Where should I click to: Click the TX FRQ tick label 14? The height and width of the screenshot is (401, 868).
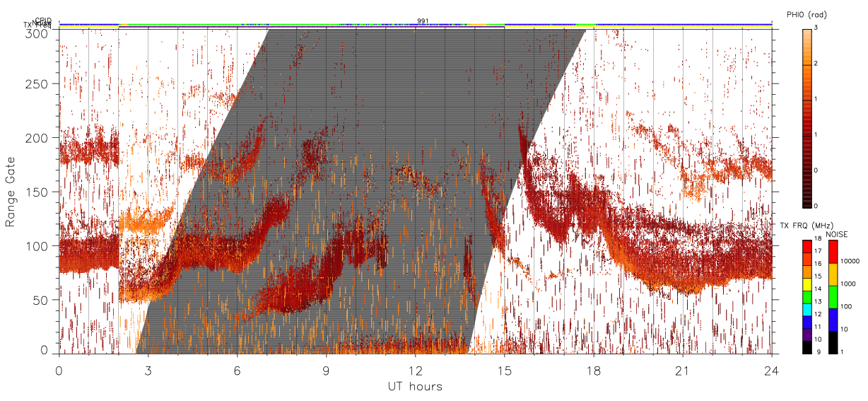pos(819,289)
